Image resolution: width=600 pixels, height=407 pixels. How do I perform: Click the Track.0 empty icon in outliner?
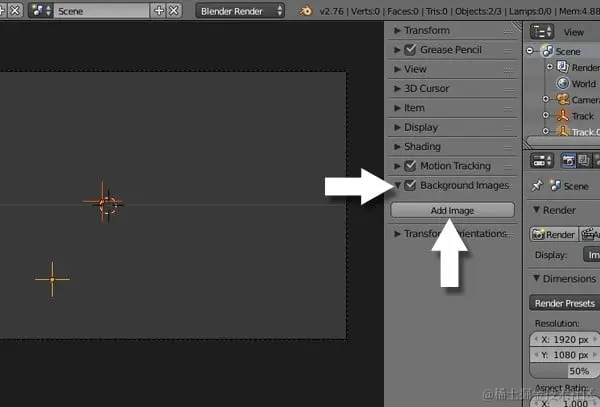[x=563, y=131]
